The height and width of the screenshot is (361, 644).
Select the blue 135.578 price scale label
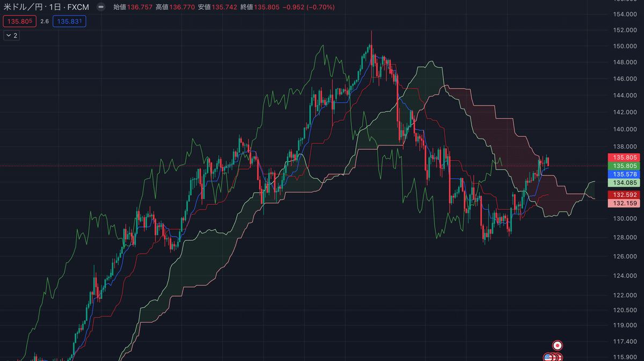[624, 174]
